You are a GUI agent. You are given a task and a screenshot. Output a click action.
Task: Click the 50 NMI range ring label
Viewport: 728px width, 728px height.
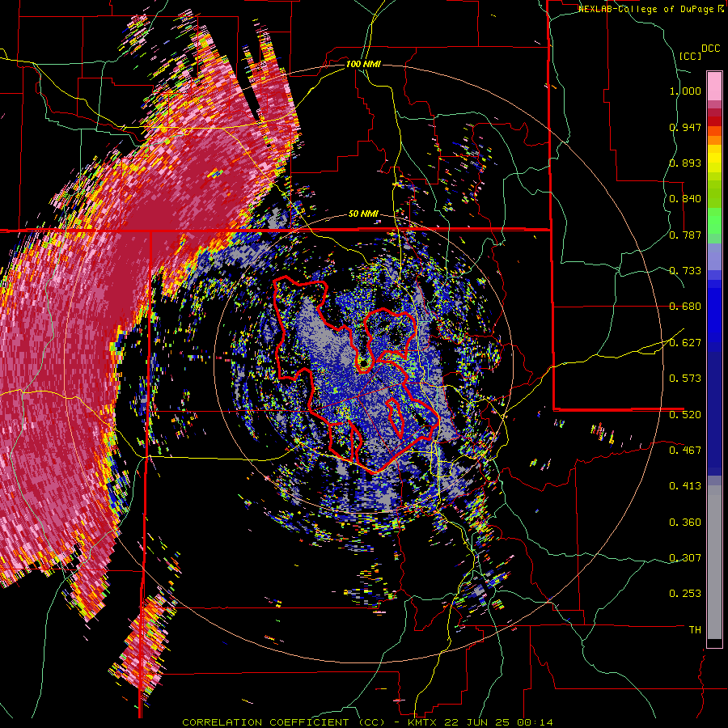363,214
